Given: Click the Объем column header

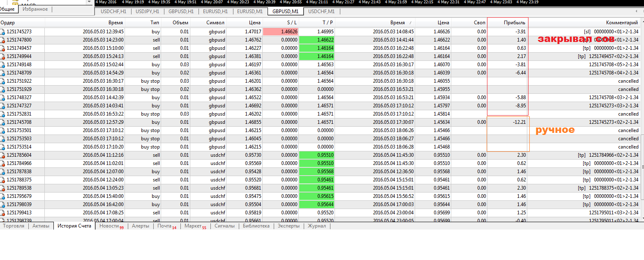Looking at the screenshot, I should 176,23.
